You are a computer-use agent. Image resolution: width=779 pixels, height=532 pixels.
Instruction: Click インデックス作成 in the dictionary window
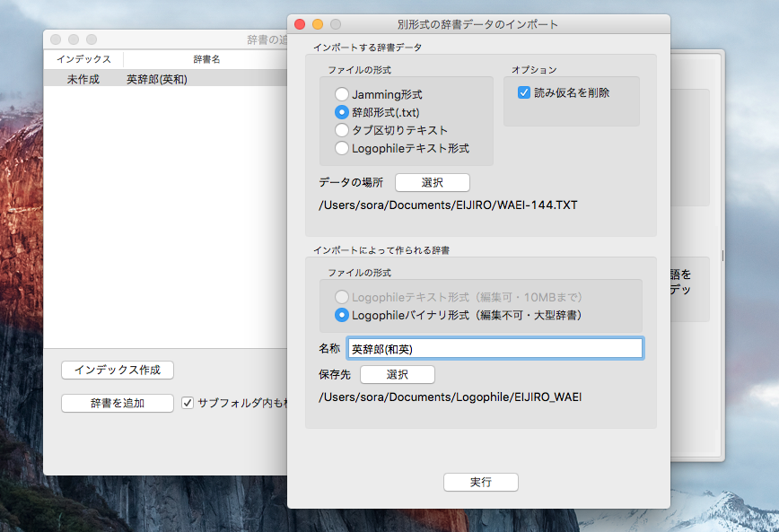(x=118, y=370)
